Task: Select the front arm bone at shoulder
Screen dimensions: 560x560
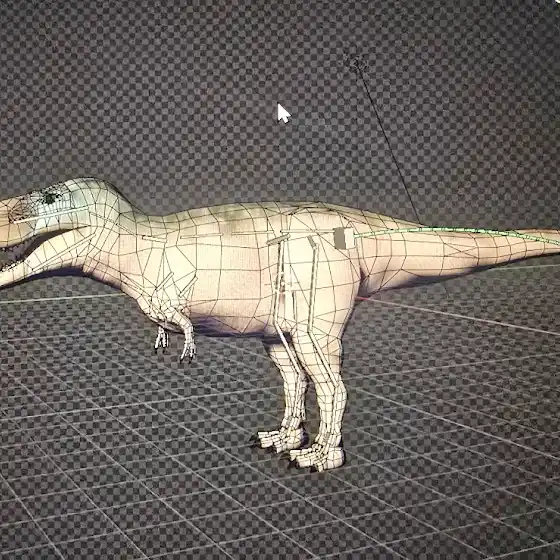Action: click(x=164, y=281)
